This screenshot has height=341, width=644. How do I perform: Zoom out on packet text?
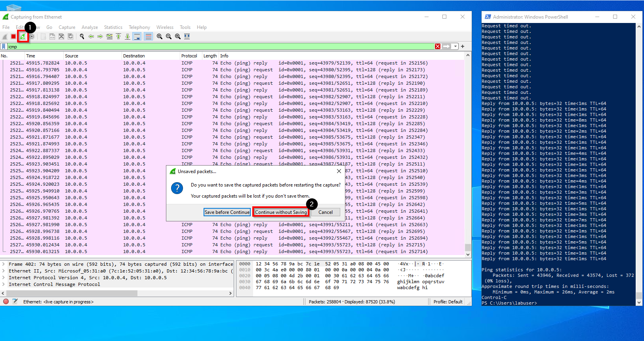pos(169,36)
